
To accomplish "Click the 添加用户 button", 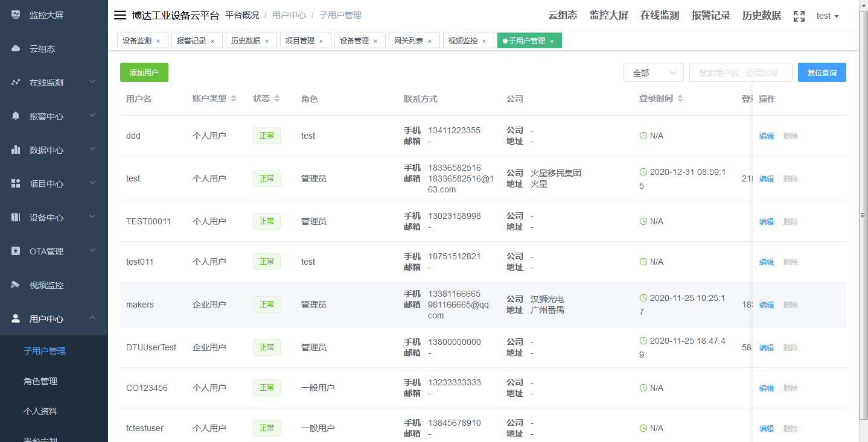I will [144, 72].
